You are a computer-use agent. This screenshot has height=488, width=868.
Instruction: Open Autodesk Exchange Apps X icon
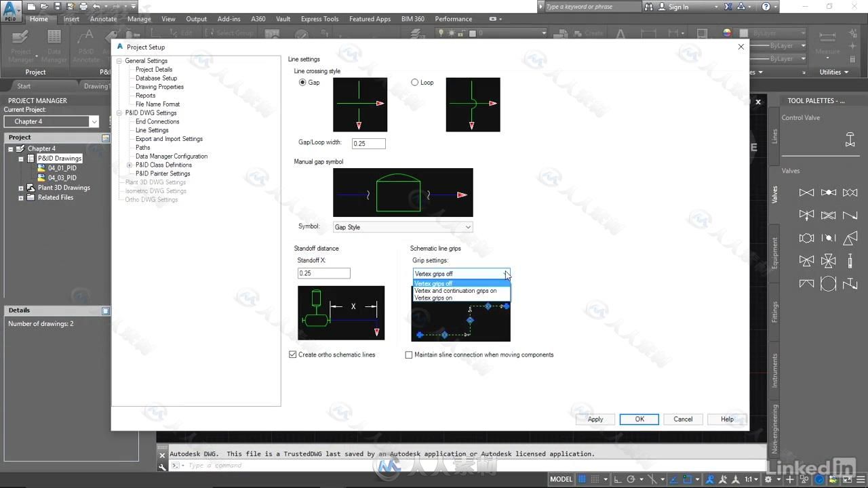(728, 7)
